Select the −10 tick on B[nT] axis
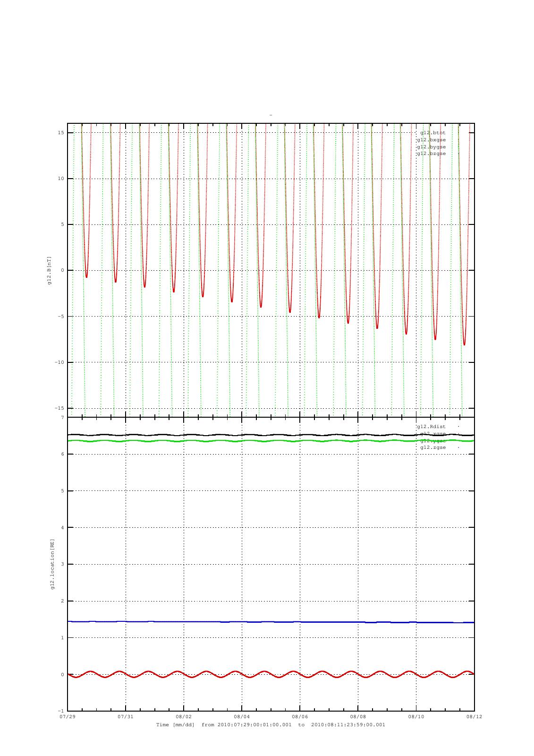This screenshot has height=756, width=534. tap(59, 362)
